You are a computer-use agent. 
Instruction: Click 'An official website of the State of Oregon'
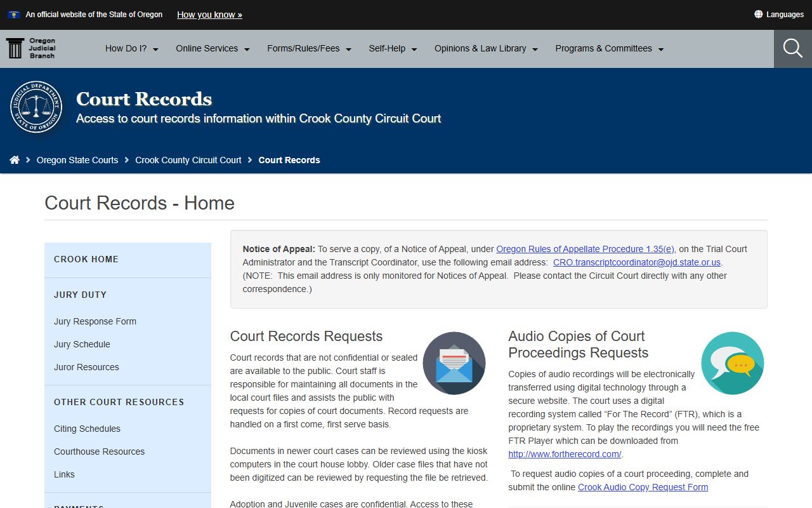point(94,15)
